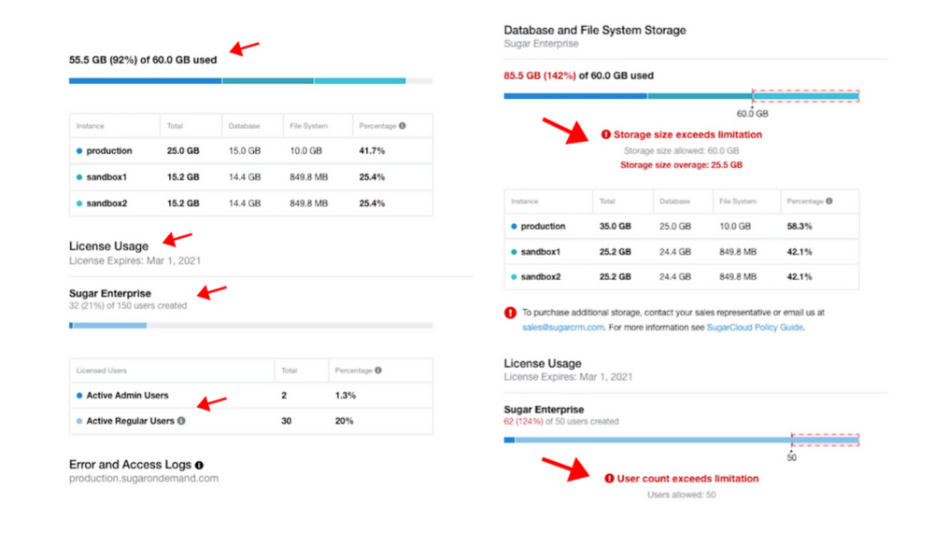Open the SugarCloud Policy Guide link
Screen dimensions: 934x560
[x=755, y=328]
